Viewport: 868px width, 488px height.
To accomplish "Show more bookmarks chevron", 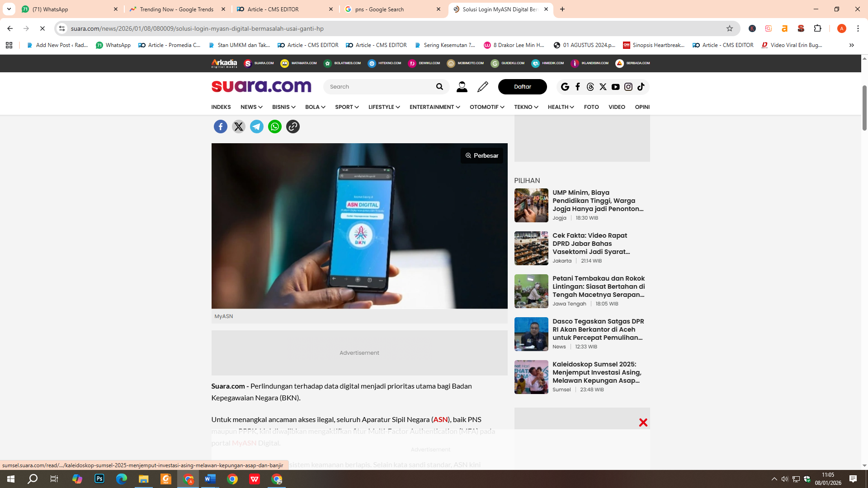I will point(851,45).
